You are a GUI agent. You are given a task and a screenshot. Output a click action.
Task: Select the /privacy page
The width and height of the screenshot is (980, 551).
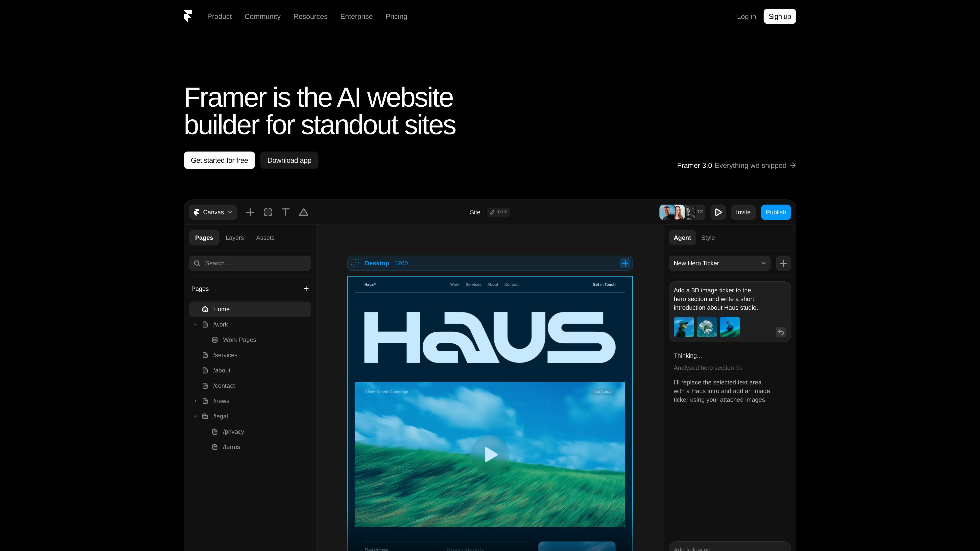(250, 432)
